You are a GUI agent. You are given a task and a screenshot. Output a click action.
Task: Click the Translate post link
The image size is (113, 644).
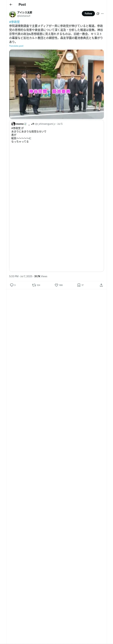[x=16, y=46]
